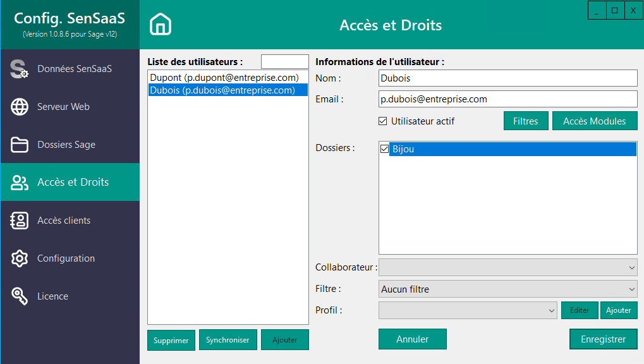Add user with Ajouter below user list
The width and height of the screenshot is (644, 364).
pos(284,340)
